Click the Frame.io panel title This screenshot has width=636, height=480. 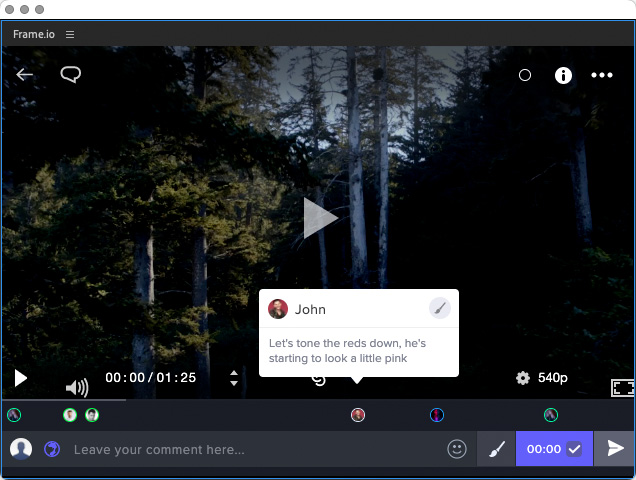[x=34, y=34]
